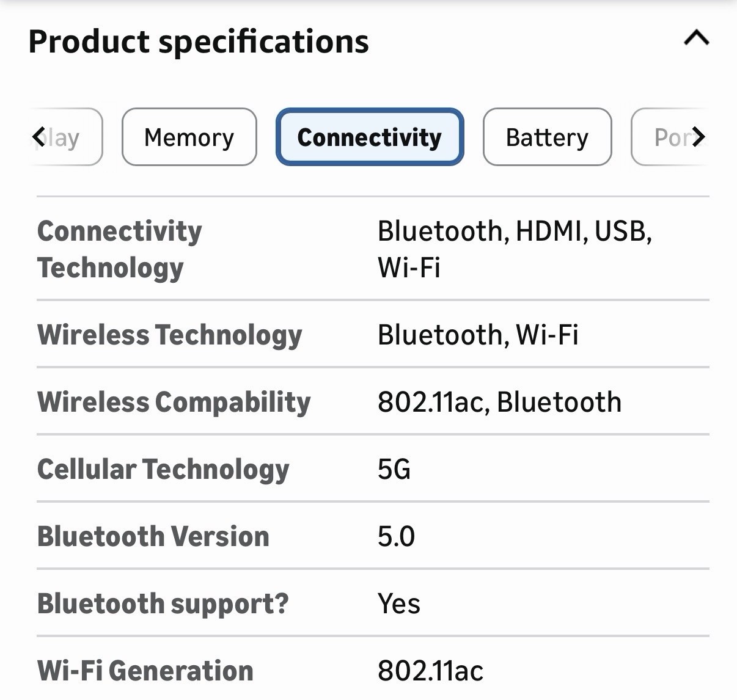Click the 5.0 Bluetooth version value
This screenshot has width=737, height=700.
[396, 536]
